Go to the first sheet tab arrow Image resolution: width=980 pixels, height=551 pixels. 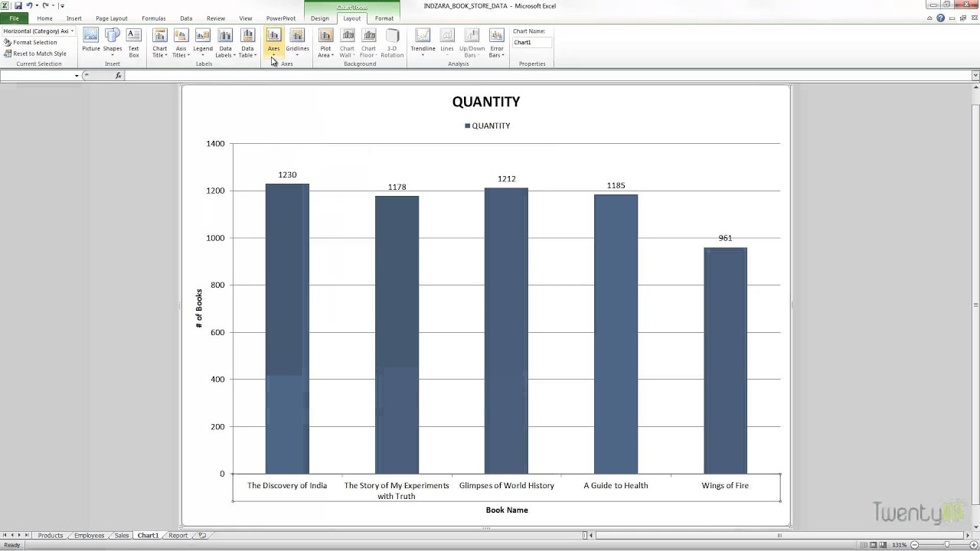[5, 536]
